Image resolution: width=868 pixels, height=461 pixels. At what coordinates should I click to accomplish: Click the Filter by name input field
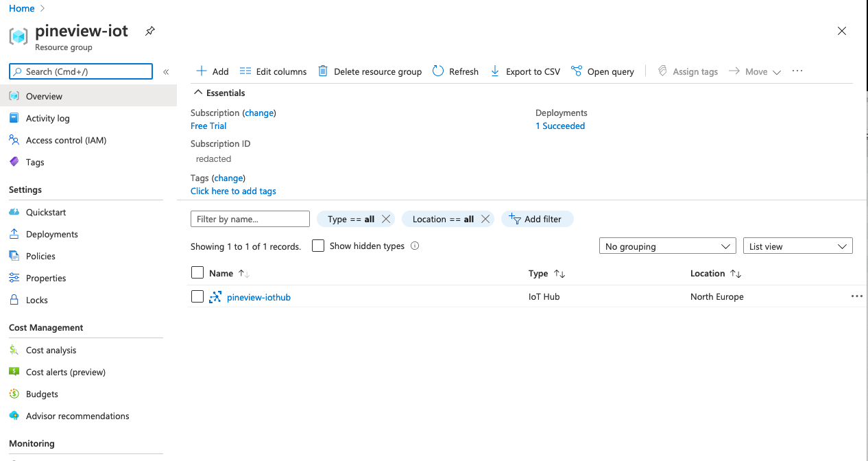tap(250, 219)
